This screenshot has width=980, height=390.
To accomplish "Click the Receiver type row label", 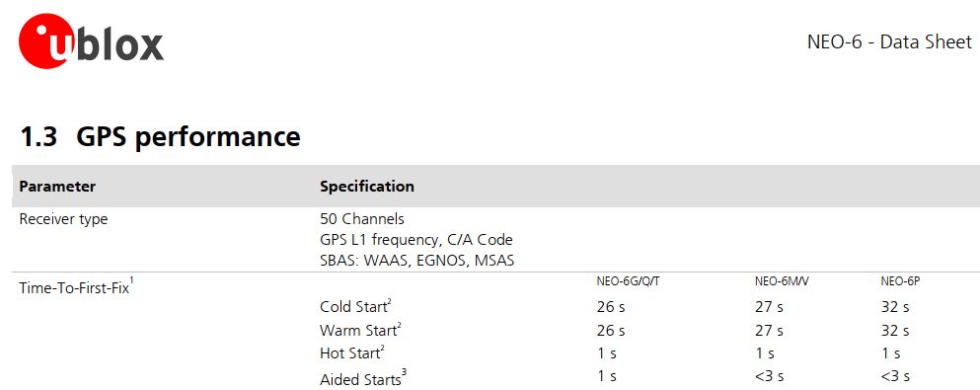I will [63, 220].
